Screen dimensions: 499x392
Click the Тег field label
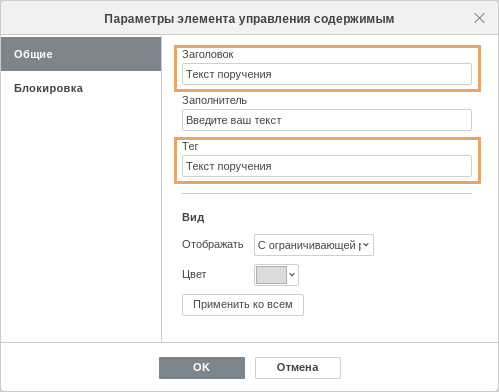(190, 146)
